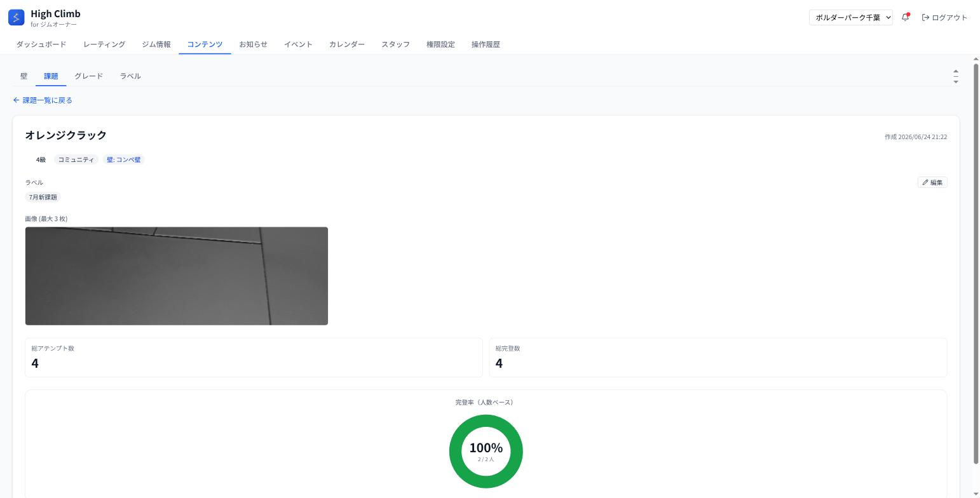Image resolution: width=980 pixels, height=498 pixels.
Task: Switch to the スタッフ tab
Action: pos(395,44)
